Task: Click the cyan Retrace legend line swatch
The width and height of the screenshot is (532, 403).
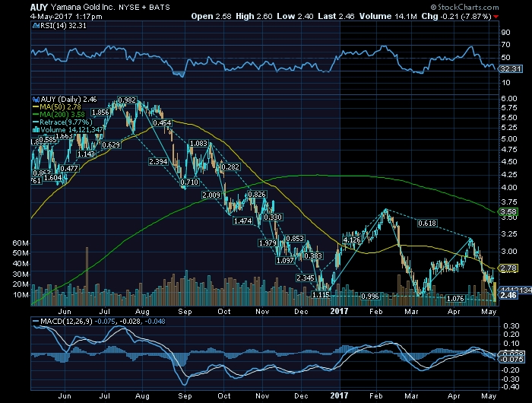Action: [x=36, y=122]
